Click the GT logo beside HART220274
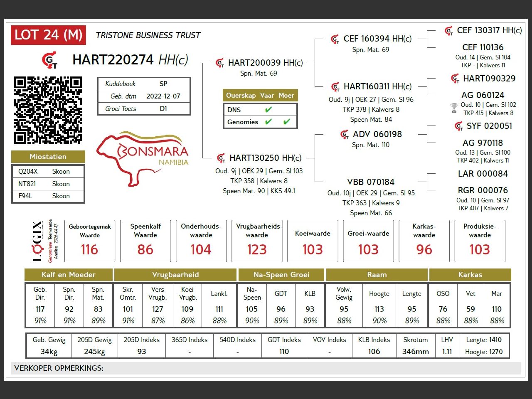This screenshot has height=399, width=532. point(50,60)
